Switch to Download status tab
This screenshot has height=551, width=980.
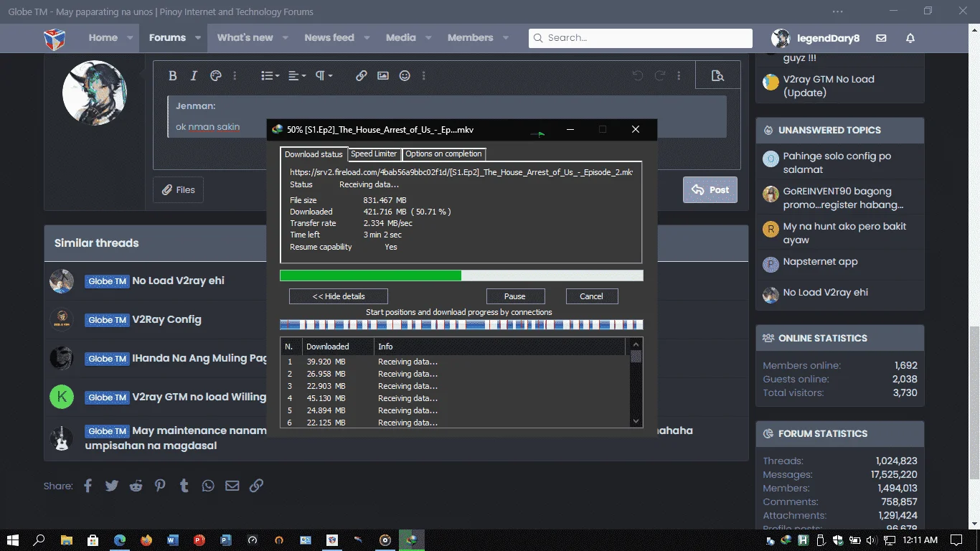pyautogui.click(x=314, y=154)
